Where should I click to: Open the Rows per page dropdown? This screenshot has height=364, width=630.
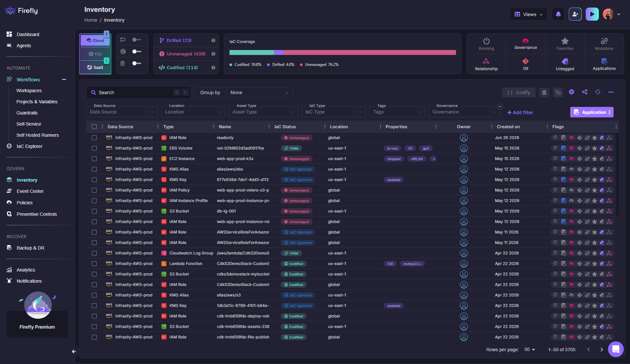tap(530, 350)
